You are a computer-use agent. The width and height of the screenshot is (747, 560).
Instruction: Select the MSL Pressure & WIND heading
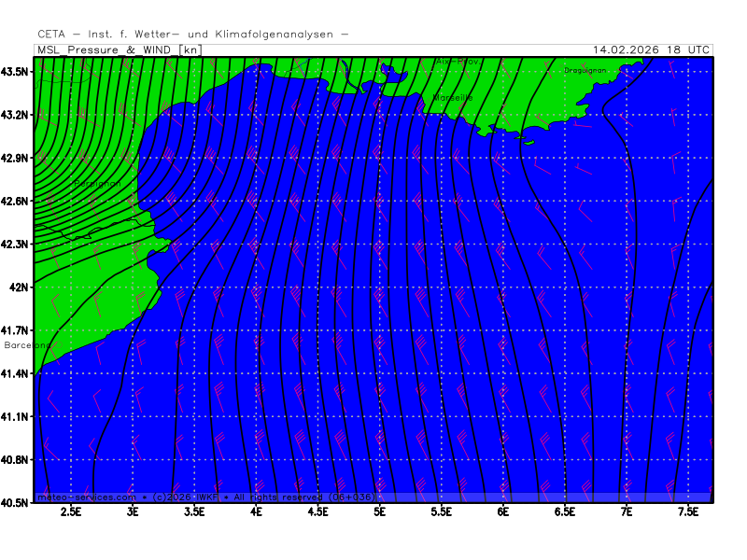120,49
